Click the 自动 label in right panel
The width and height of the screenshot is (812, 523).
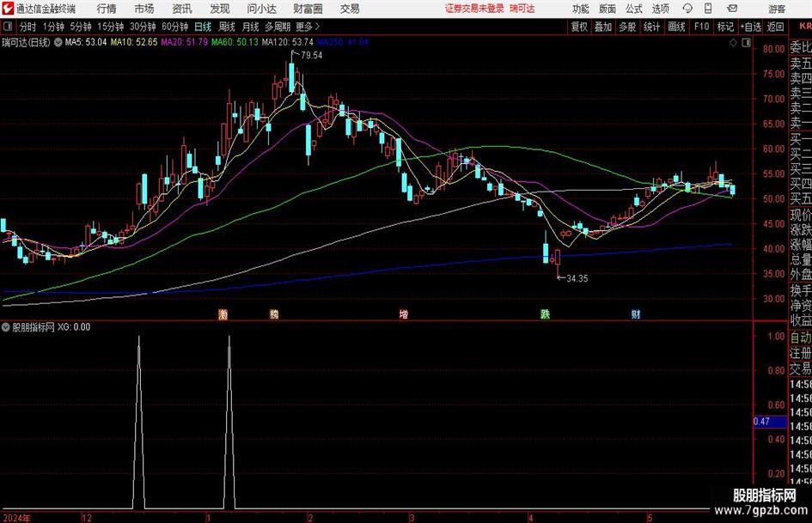(801, 338)
